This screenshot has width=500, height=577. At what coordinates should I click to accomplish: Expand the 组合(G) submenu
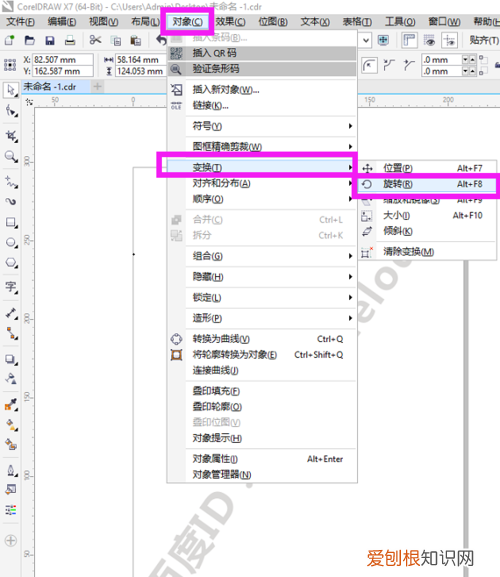pos(262,256)
